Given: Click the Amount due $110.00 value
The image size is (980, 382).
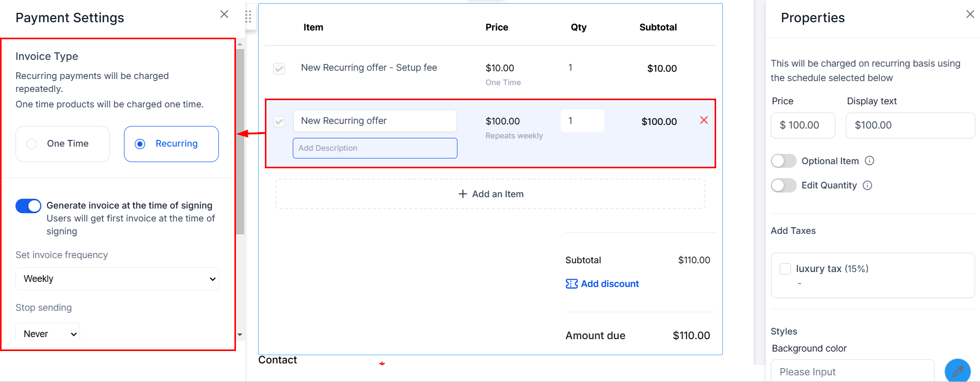Looking at the screenshot, I should tap(691, 336).
